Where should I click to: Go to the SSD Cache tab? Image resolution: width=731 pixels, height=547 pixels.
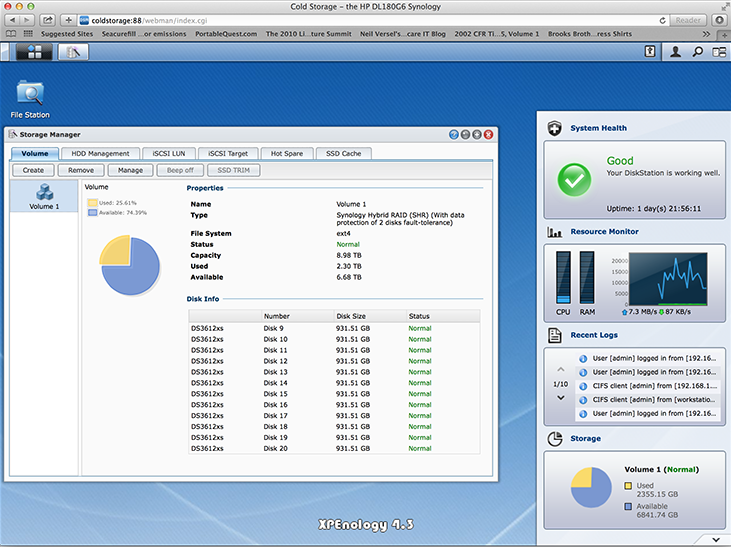(343, 153)
